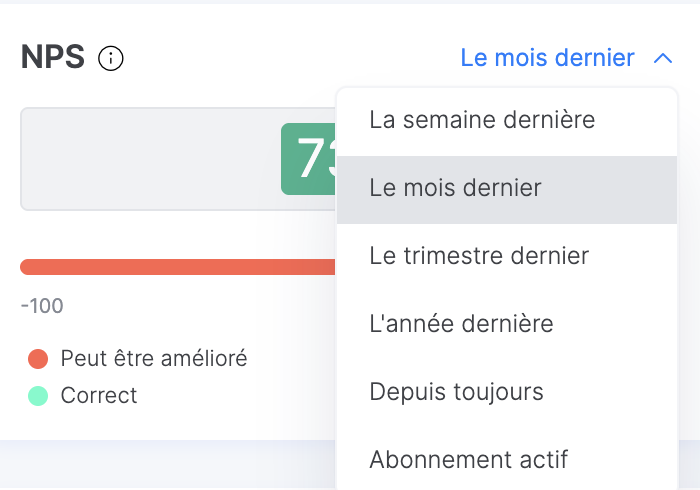Viewport: 700px width, 490px height.
Task: Select 'Abonnement actif' option
Action: pos(507,460)
